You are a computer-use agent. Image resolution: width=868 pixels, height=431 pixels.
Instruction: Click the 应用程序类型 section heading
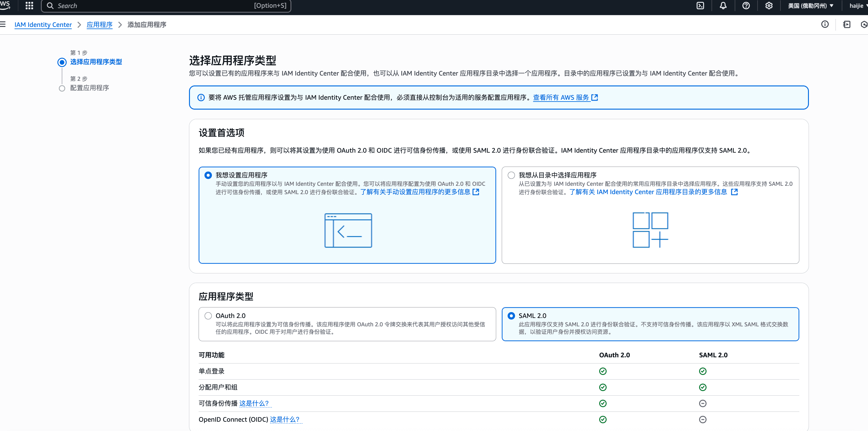click(x=226, y=296)
